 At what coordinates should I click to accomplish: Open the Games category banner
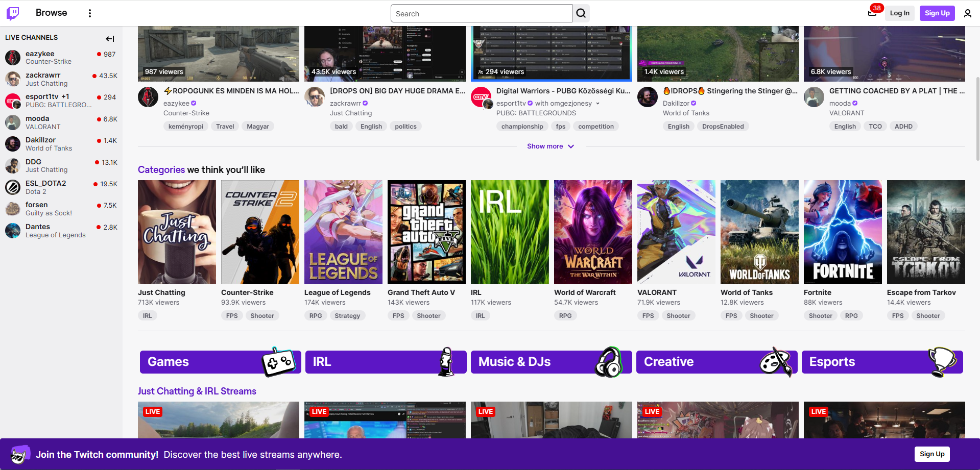(221, 362)
